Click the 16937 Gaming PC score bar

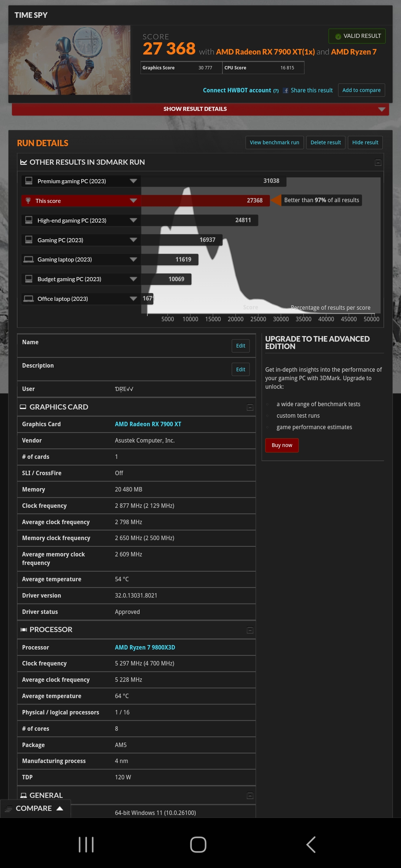(x=182, y=240)
